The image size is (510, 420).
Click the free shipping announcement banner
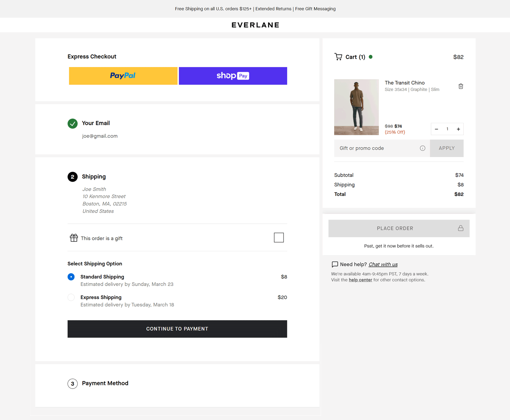click(x=255, y=9)
